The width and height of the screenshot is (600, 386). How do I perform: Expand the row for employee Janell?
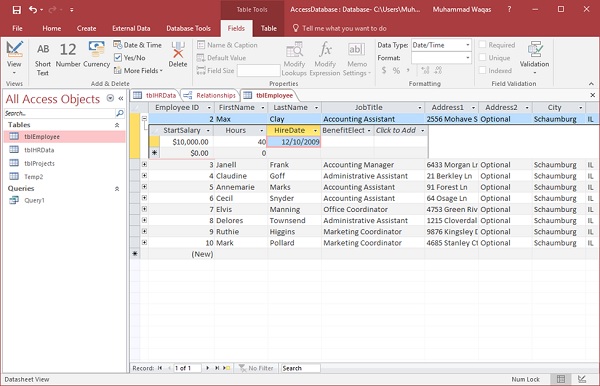click(144, 164)
